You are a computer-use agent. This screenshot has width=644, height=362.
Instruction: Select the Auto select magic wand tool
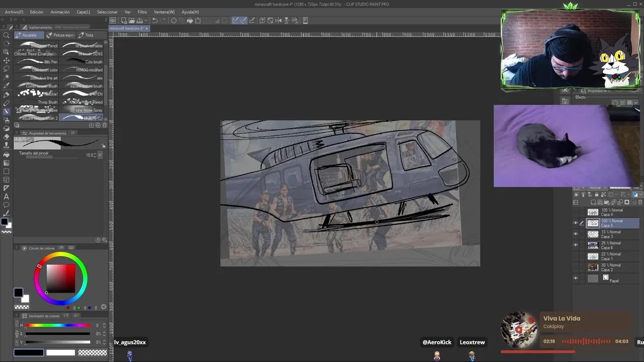[x=7, y=77]
